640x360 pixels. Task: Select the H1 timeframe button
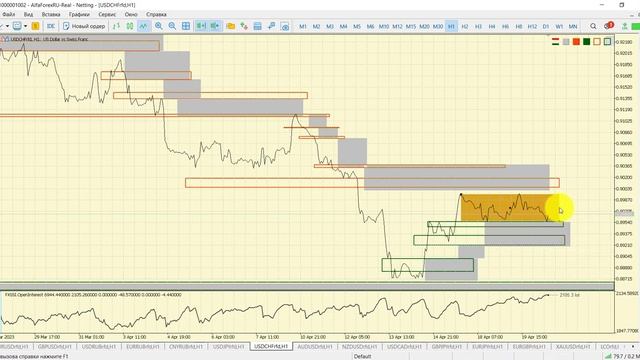click(451, 26)
